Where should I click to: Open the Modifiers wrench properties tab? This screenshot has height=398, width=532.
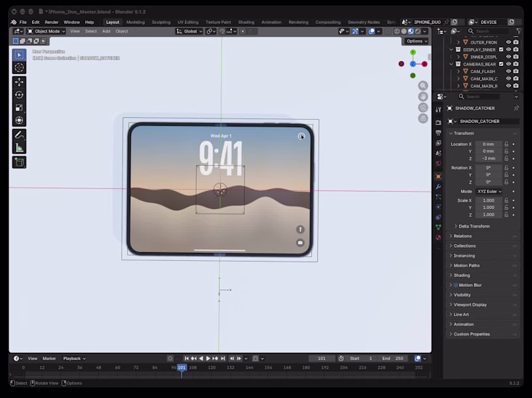point(438,186)
